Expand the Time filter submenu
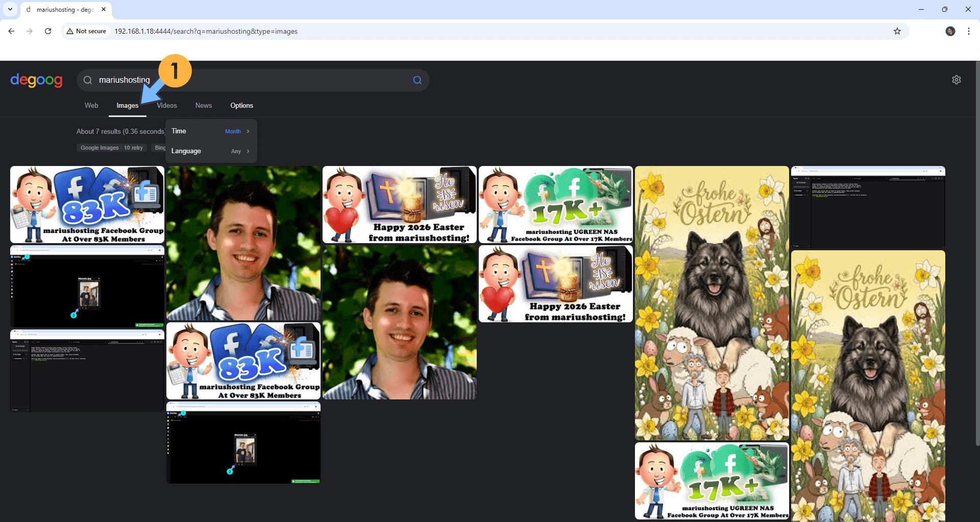Screen dimensions: 980x522 coord(211,131)
